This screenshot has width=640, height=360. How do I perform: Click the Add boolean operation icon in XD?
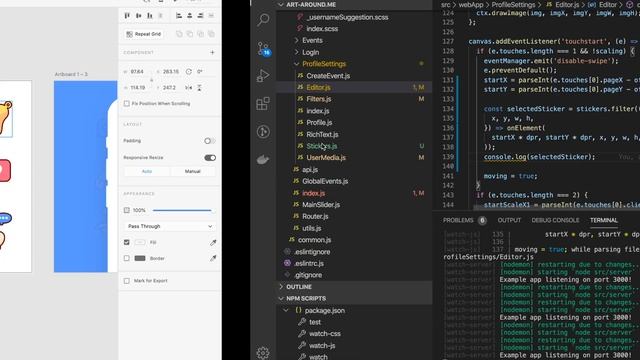point(179,34)
